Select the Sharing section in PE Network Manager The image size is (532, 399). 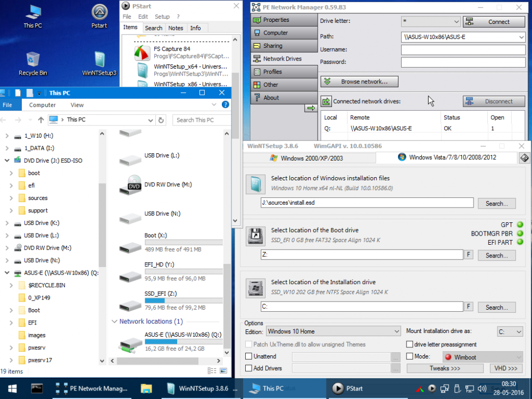282,46
